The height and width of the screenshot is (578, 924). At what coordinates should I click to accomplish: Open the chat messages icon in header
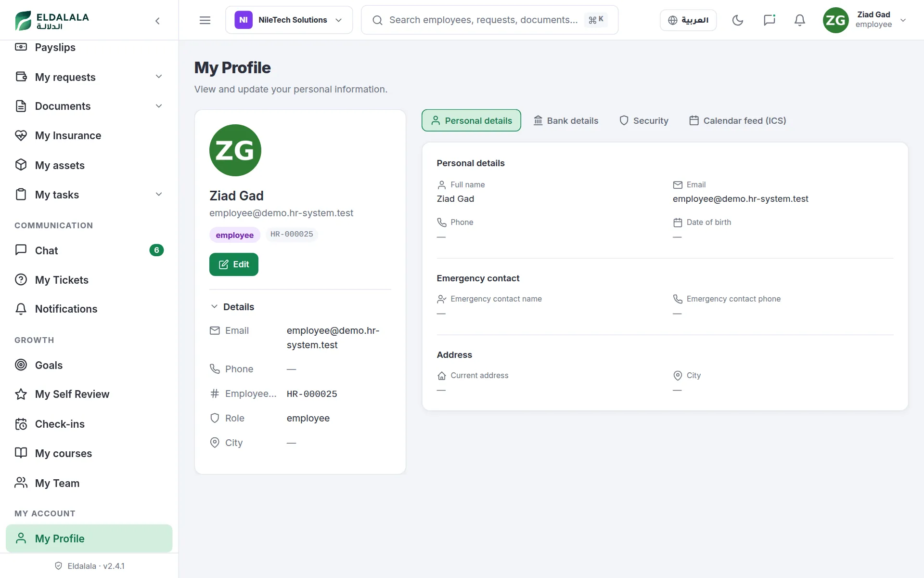(769, 20)
